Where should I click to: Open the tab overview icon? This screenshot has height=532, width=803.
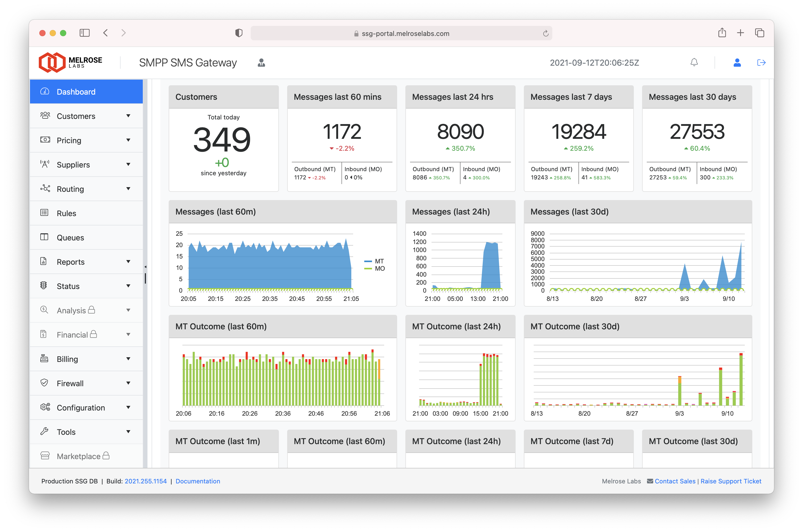tap(759, 33)
